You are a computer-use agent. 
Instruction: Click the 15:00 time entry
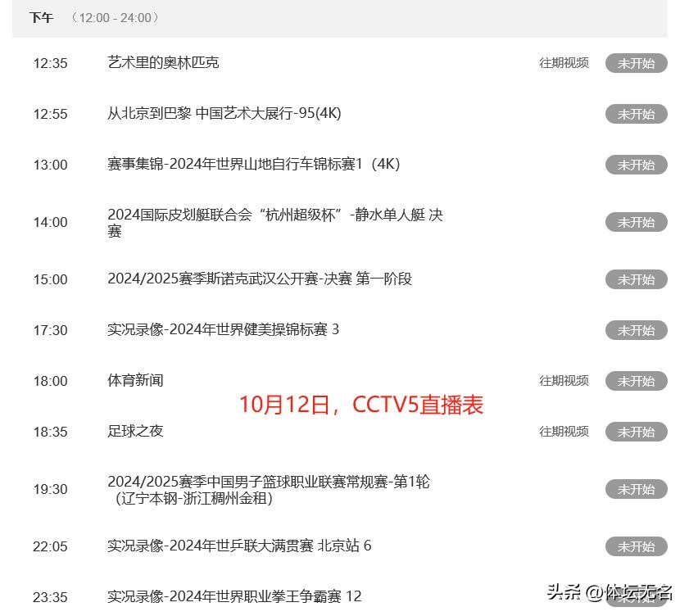(51, 280)
